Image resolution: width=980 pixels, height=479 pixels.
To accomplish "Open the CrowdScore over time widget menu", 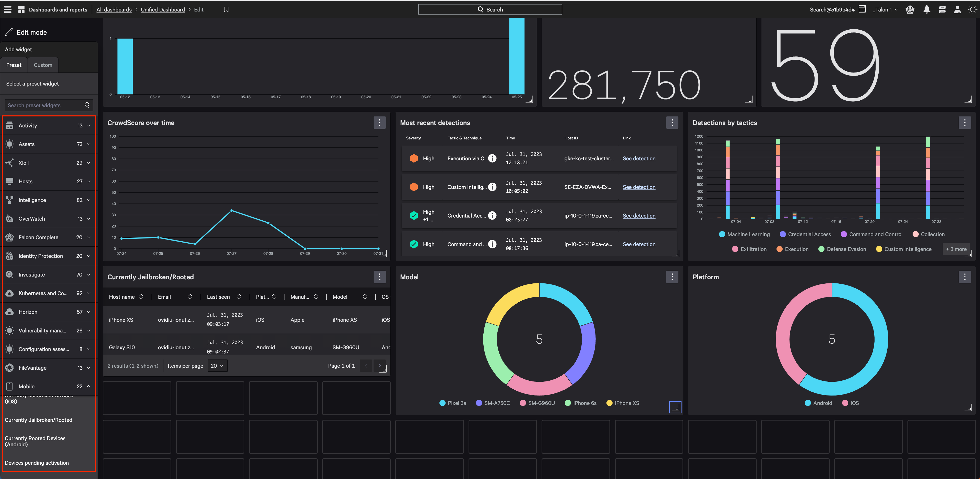I will [x=379, y=123].
